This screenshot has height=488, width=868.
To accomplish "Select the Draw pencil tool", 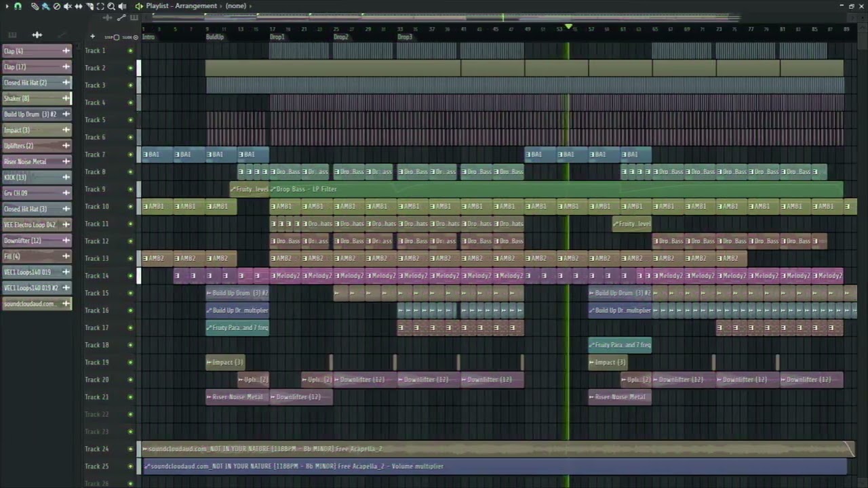I will pyautogui.click(x=35, y=6).
